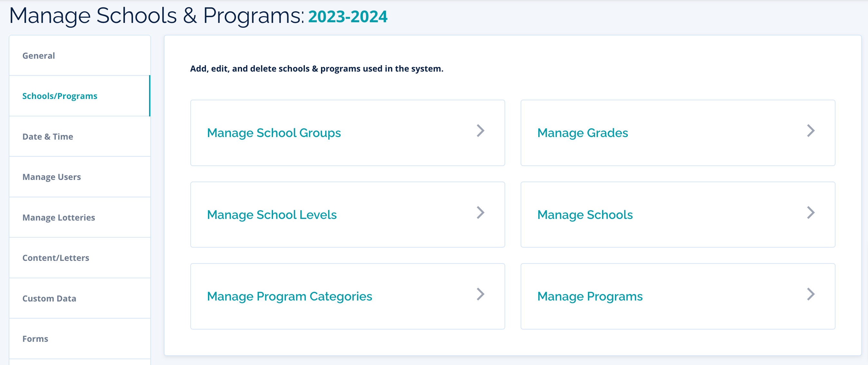Go to Manage School Levels

pos(272,215)
